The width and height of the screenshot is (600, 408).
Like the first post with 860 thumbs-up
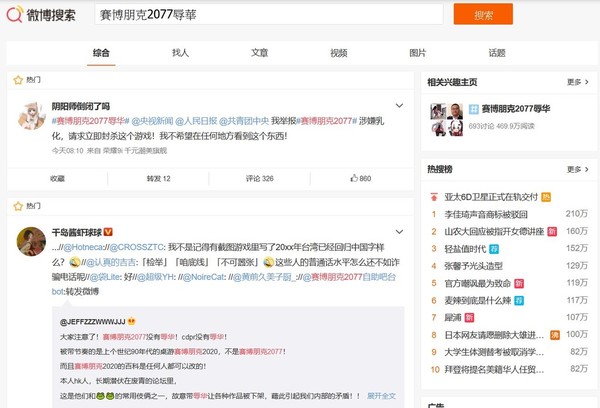pos(360,178)
